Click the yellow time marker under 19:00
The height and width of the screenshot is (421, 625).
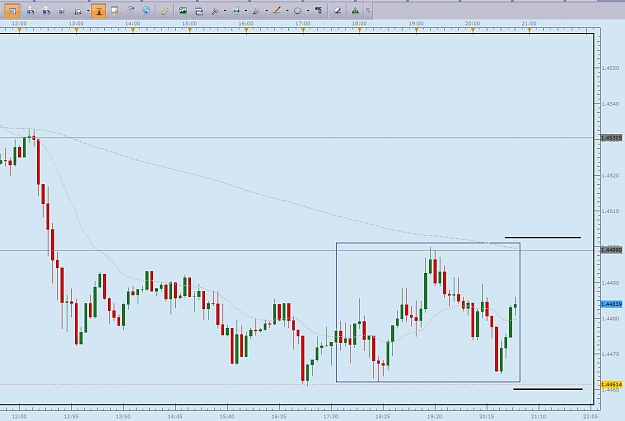point(416,30)
